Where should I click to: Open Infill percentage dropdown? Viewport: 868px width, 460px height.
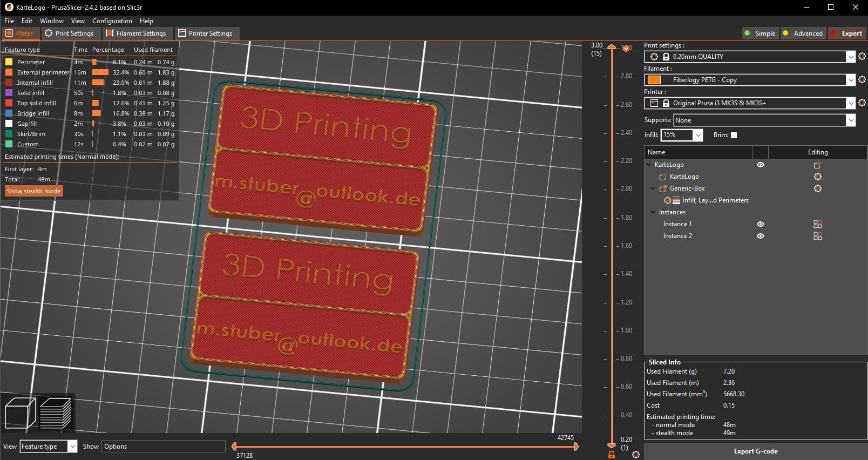click(x=698, y=135)
